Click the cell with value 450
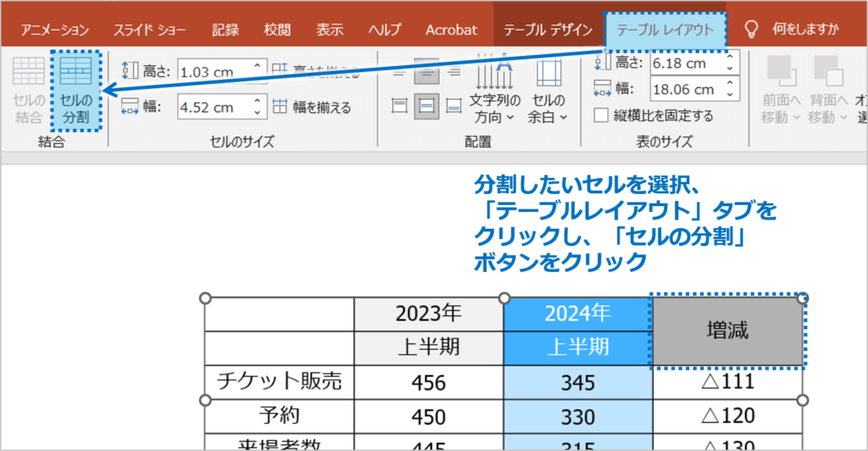 pyautogui.click(x=428, y=416)
